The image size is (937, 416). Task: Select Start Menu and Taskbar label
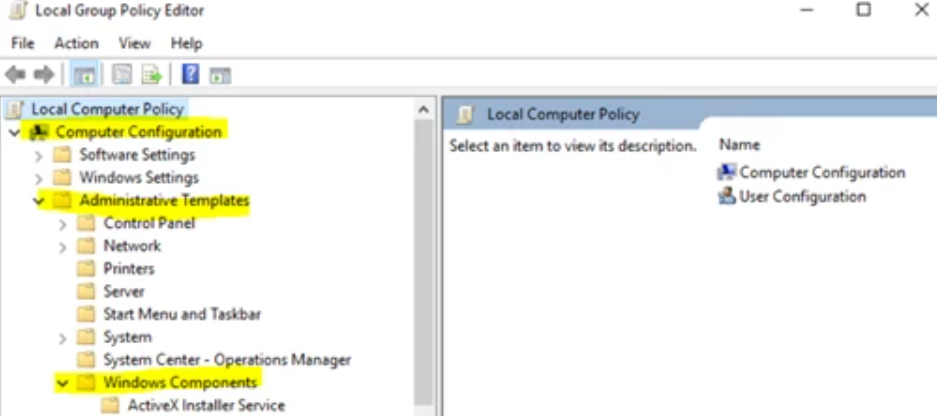(x=182, y=314)
